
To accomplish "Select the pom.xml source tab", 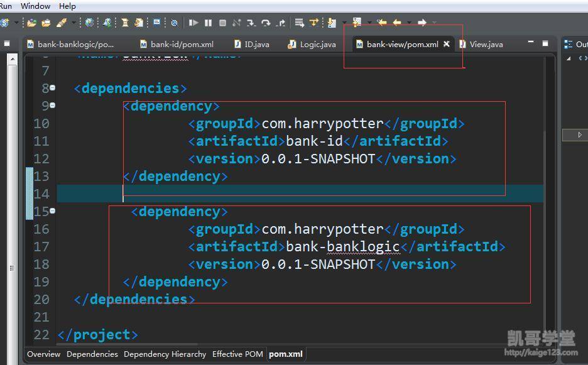I will 286,354.
